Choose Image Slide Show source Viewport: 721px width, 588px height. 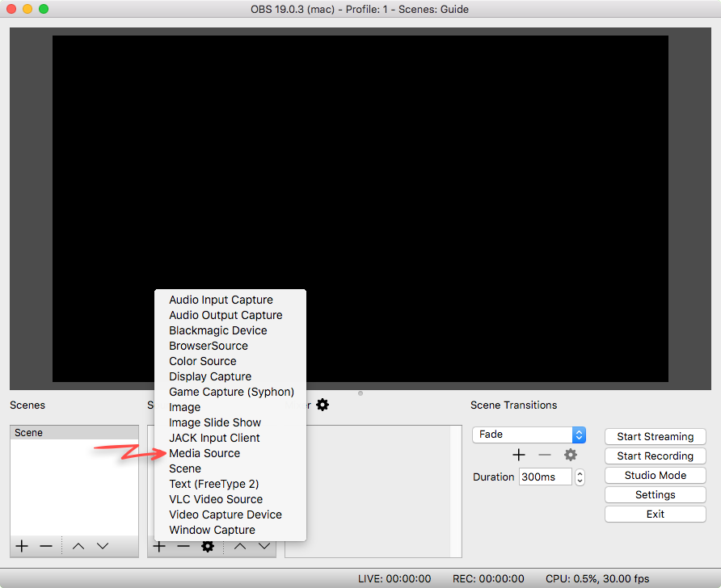[x=230, y=422]
